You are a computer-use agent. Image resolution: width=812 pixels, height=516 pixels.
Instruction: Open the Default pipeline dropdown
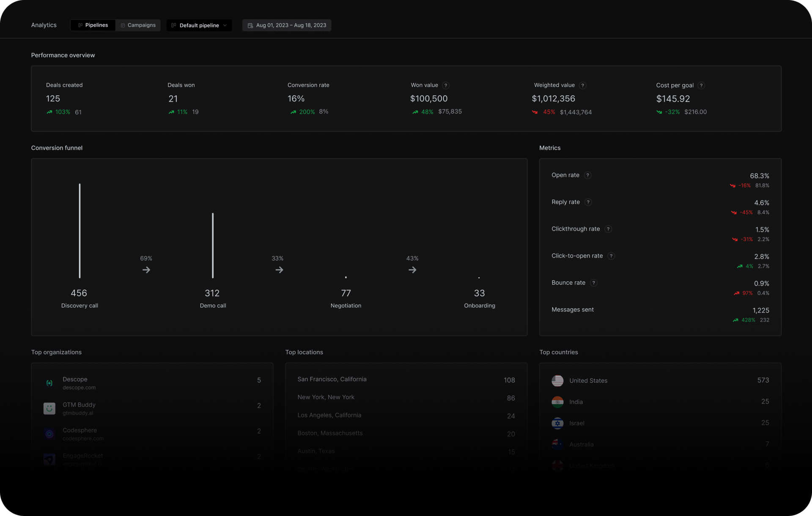[x=199, y=25]
